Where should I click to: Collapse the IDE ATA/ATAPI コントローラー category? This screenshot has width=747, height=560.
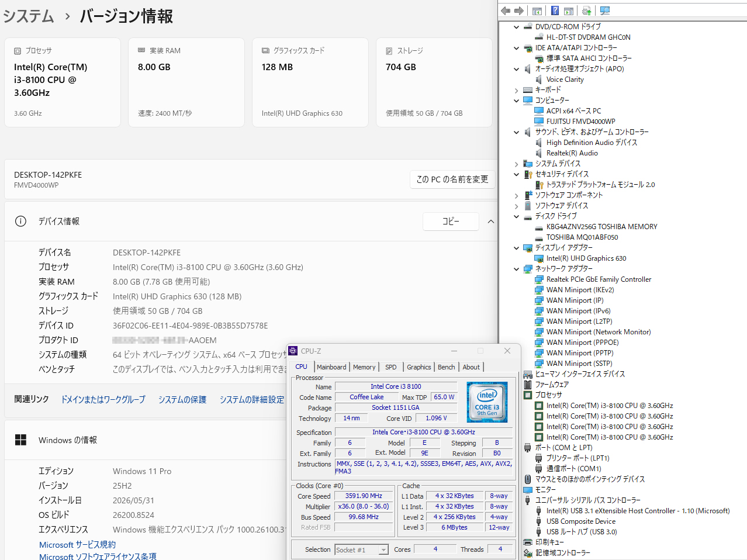pyautogui.click(x=516, y=48)
